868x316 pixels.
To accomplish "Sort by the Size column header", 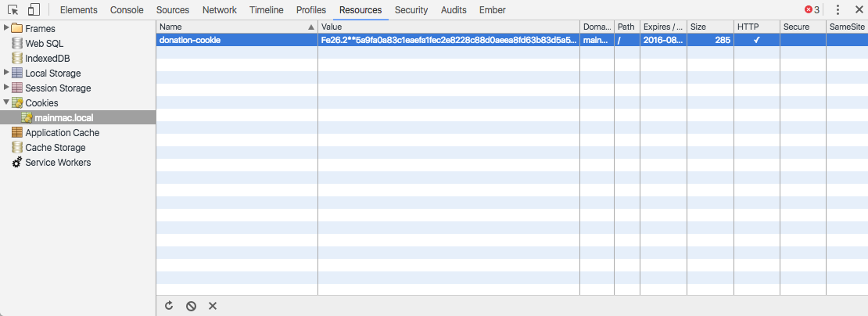I will [x=708, y=27].
